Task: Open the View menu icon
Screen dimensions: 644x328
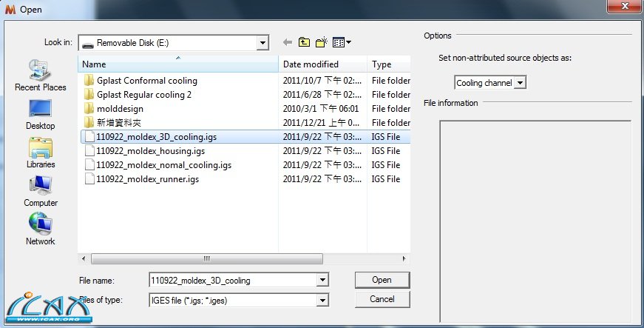Action: coord(342,42)
